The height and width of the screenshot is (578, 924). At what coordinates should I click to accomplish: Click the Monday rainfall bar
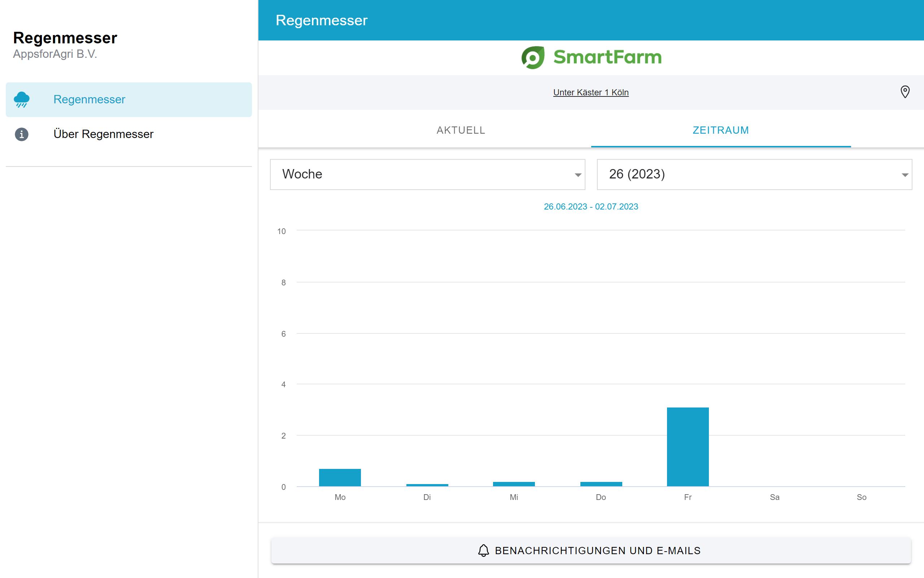click(340, 478)
